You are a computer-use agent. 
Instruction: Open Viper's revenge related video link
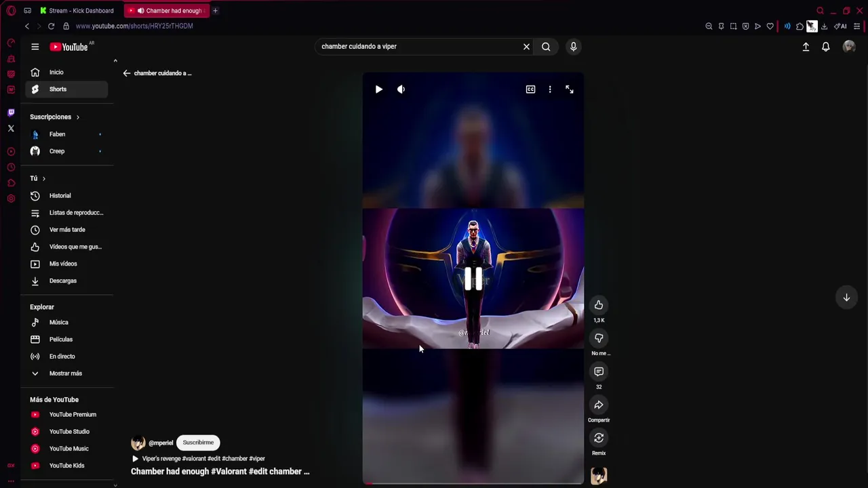(x=198, y=459)
